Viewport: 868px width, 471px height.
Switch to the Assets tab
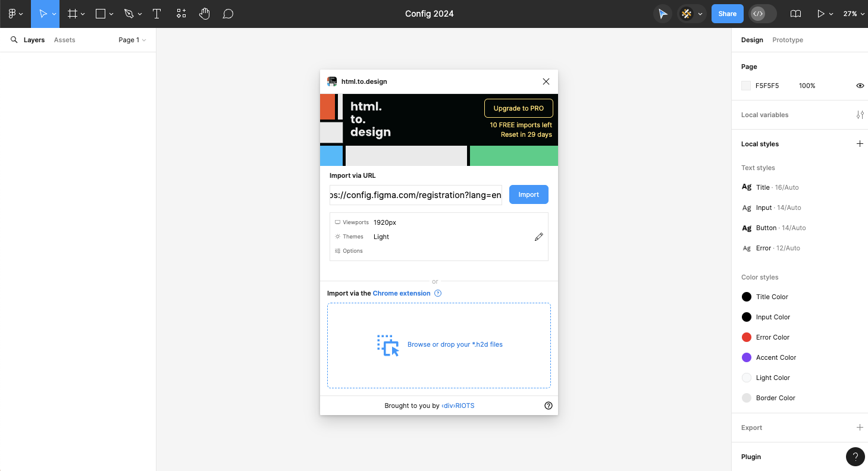(64, 40)
